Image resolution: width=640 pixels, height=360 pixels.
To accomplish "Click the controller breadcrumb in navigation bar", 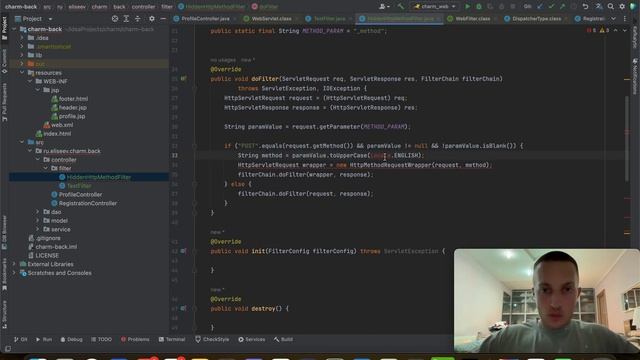I will 143,7.
